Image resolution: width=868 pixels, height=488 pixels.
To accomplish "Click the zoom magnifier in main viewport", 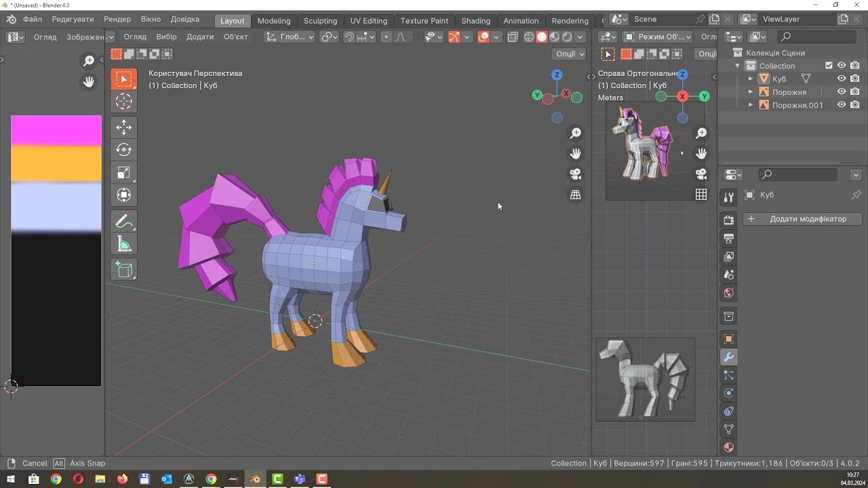I will tap(576, 134).
